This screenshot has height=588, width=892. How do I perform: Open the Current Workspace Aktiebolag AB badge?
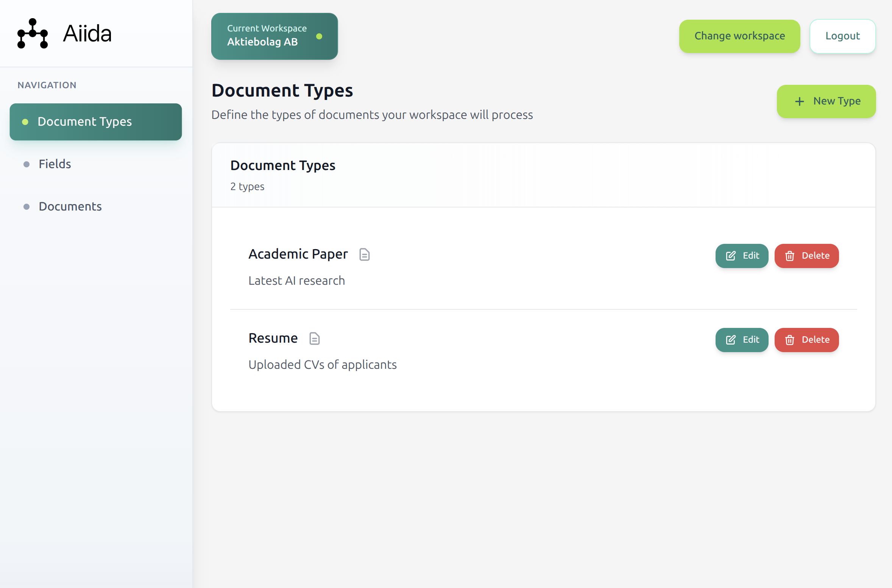coord(274,36)
